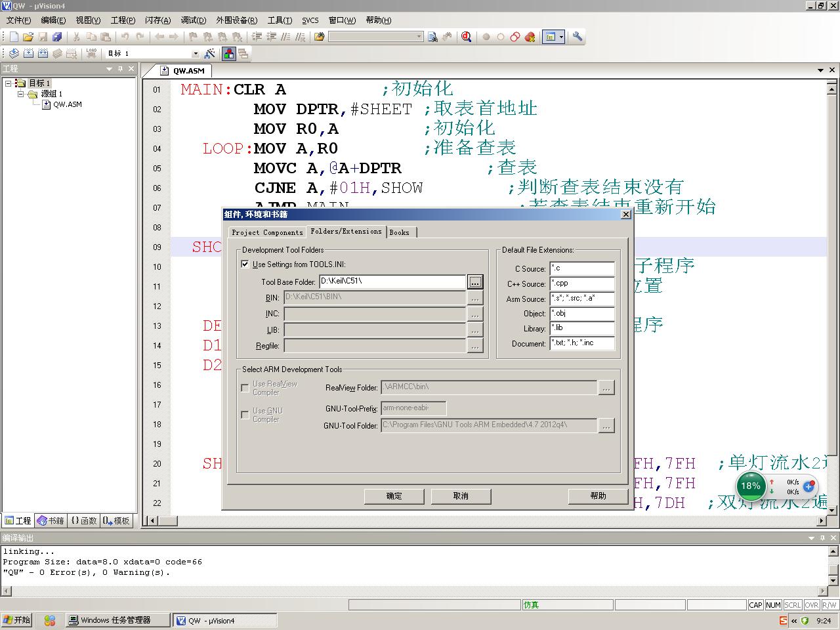Undo the last edit
Viewport: 840px width, 630px height.
pos(125,37)
